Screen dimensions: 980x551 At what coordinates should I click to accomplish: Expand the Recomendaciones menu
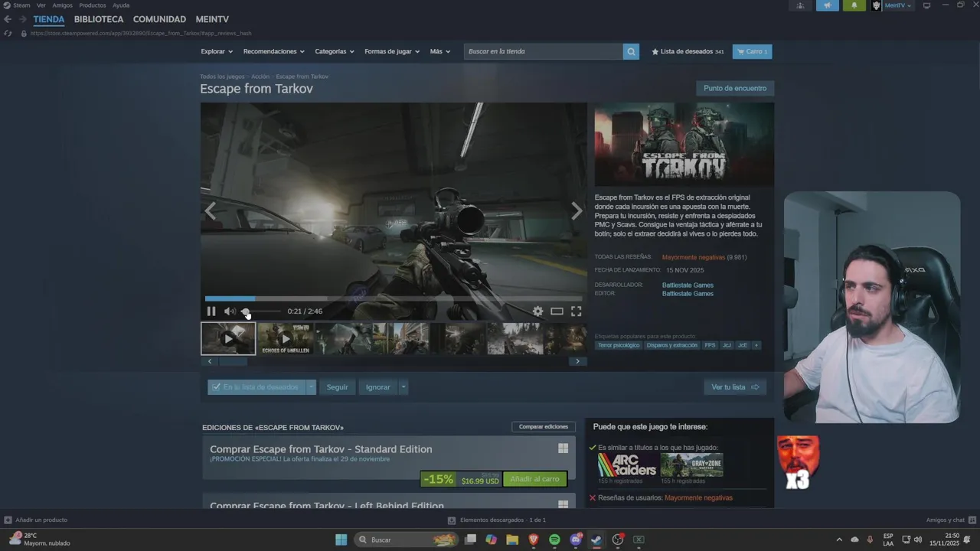tap(273, 51)
